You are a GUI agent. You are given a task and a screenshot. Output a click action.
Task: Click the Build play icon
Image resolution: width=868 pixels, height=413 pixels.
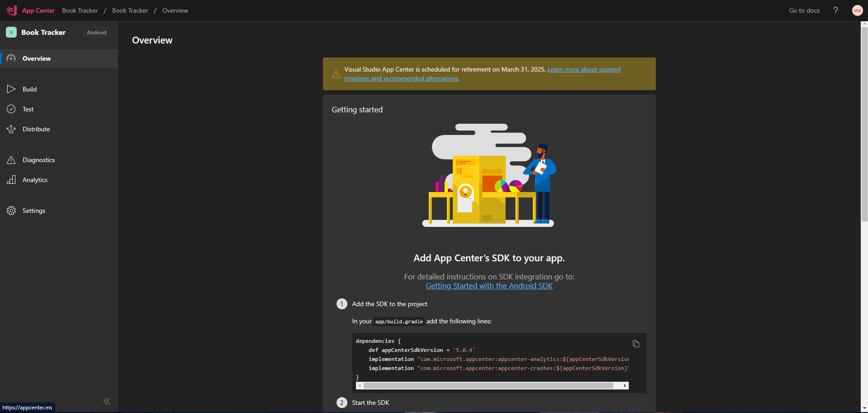click(x=11, y=89)
